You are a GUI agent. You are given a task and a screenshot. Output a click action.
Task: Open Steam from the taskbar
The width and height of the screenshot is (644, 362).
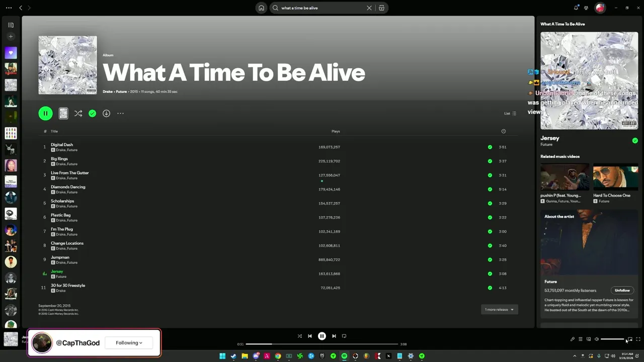(233, 356)
